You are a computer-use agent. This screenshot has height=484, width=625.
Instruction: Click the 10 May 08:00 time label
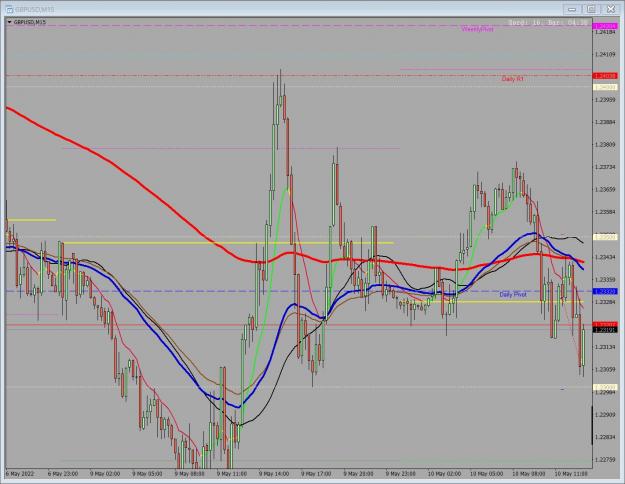pos(529,474)
